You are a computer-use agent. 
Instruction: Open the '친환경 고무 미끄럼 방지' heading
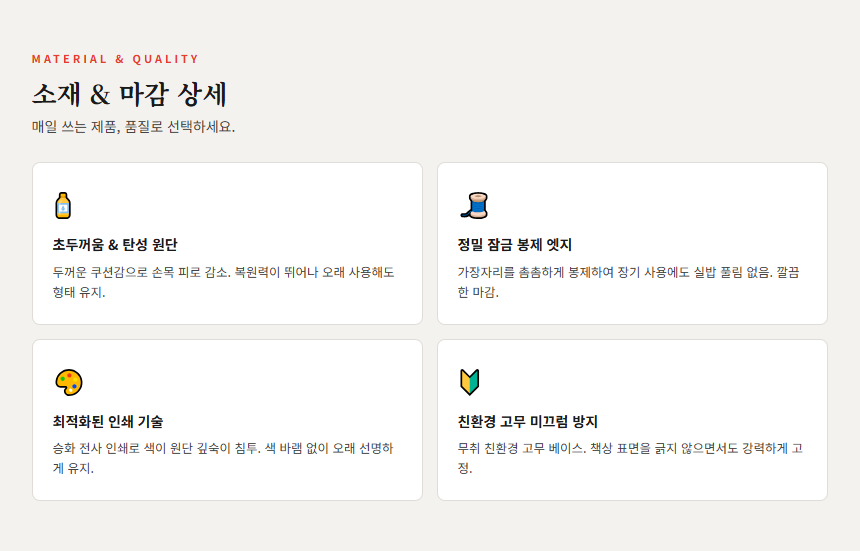[x=527, y=422]
